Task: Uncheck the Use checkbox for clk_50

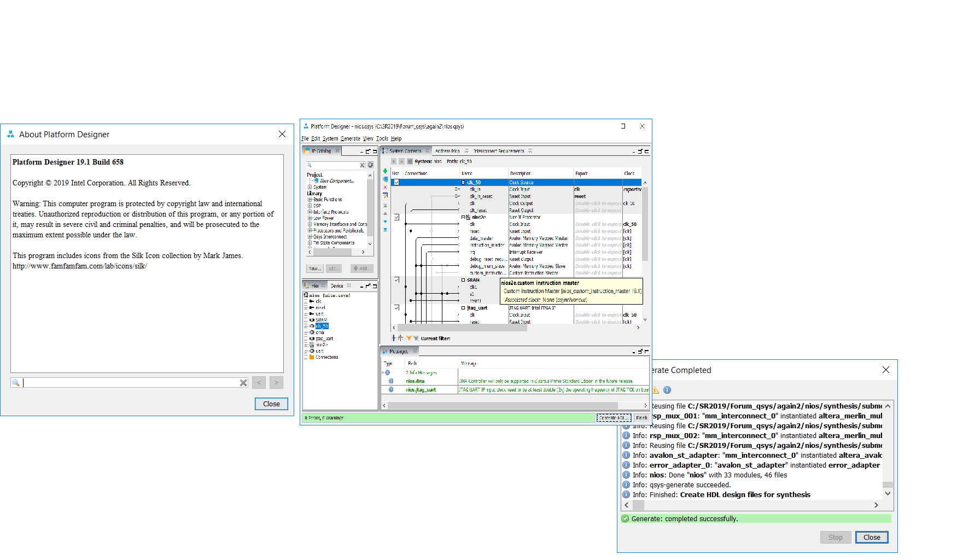Action: coord(396,182)
